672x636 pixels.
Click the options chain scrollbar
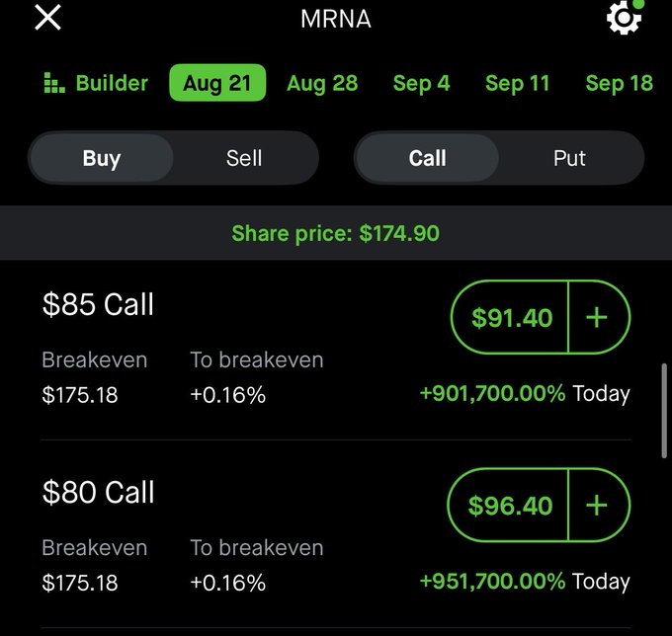point(664,411)
